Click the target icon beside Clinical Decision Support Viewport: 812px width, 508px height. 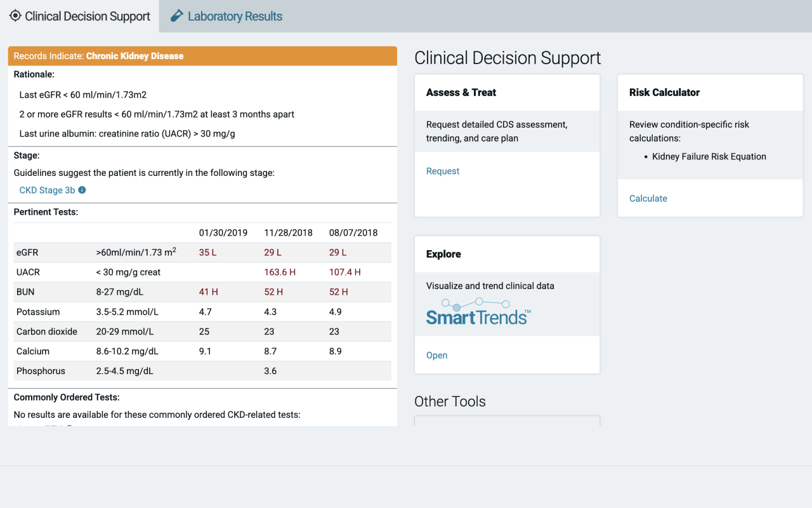(x=15, y=16)
